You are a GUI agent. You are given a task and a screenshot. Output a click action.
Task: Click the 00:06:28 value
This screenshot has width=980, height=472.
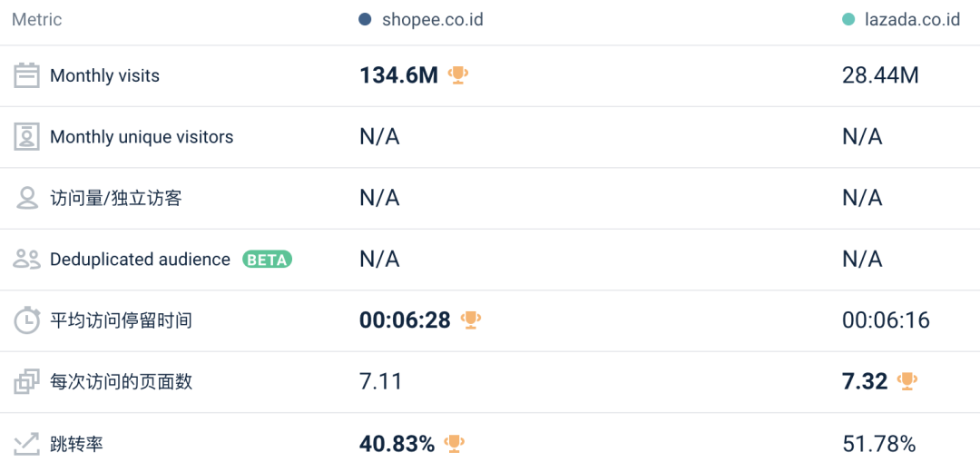pos(405,320)
